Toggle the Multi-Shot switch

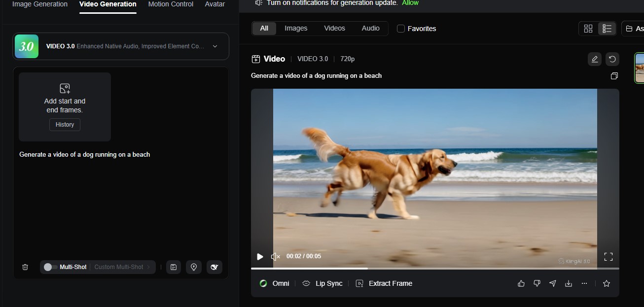tap(48, 267)
